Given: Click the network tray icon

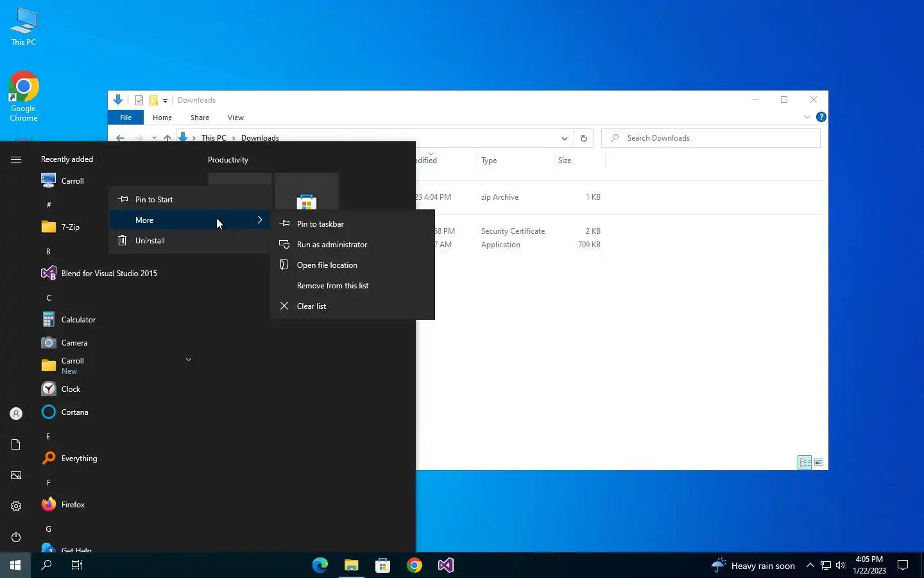Looking at the screenshot, I should point(826,565).
